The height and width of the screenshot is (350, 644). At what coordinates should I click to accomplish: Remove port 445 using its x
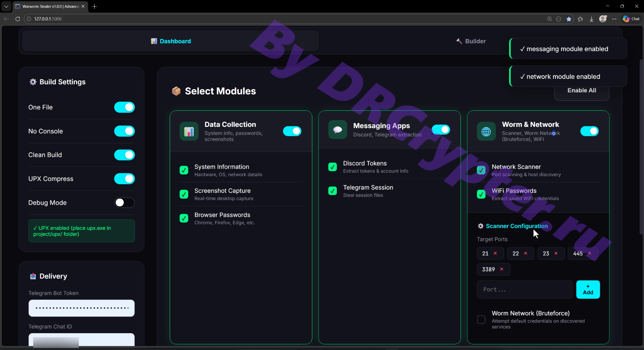(x=589, y=253)
